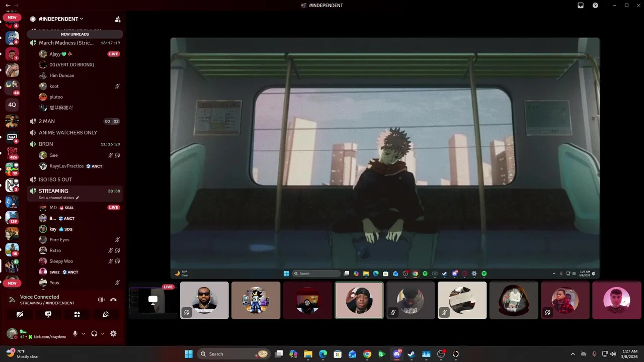This screenshot has width=644, height=362.
Task: Expand microphone input options chevron
Action: (84, 333)
